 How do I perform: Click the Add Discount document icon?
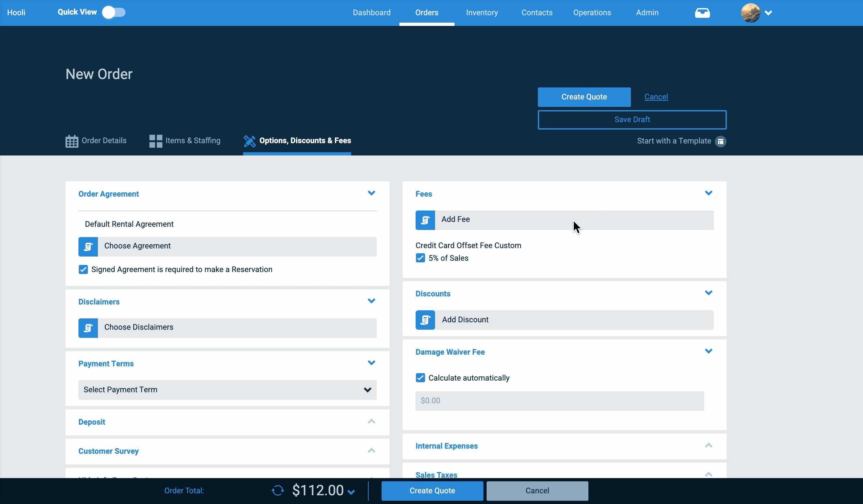[x=425, y=320]
